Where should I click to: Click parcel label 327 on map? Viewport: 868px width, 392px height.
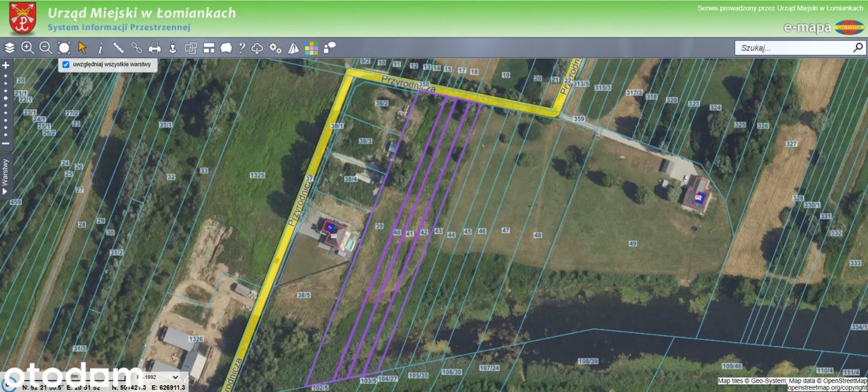tap(791, 144)
